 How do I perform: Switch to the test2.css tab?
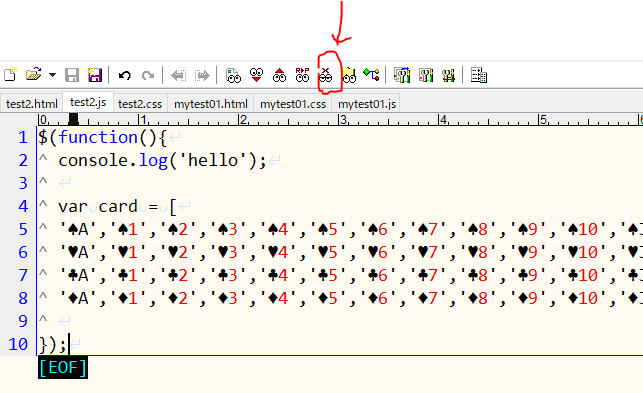pyautogui.click(x=140, y=104)
